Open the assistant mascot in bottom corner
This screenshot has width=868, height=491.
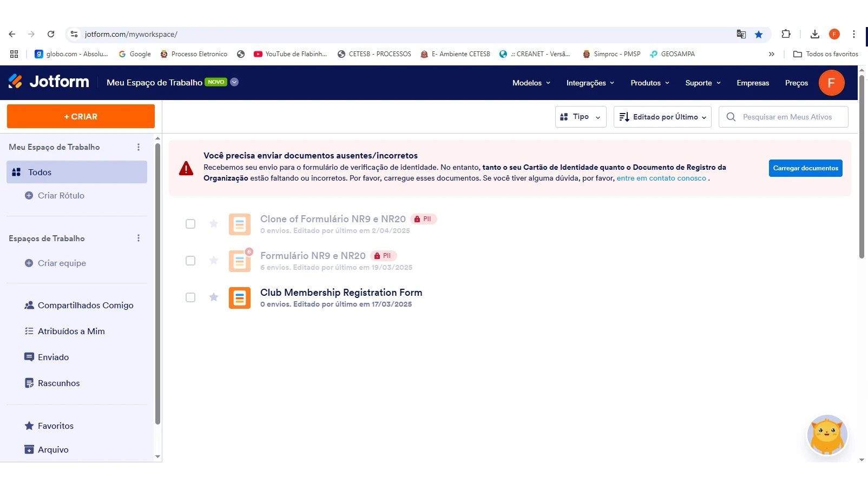(x=827, y=435)
